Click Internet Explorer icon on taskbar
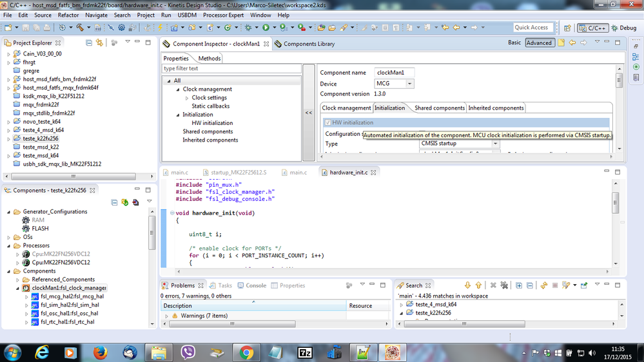The image size is (644, 362). pyautogui.click(x=42, y=352)
